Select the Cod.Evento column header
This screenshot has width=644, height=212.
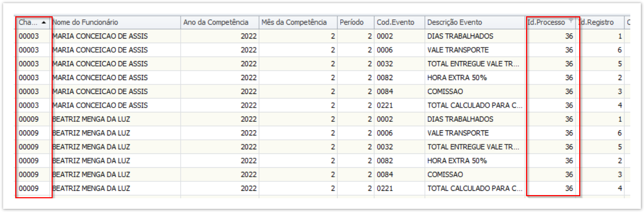click(x=395, y=23)
